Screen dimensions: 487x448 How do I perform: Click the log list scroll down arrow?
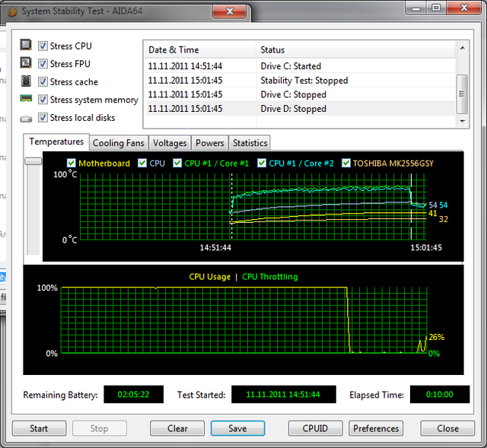click(x=461, y=120)
